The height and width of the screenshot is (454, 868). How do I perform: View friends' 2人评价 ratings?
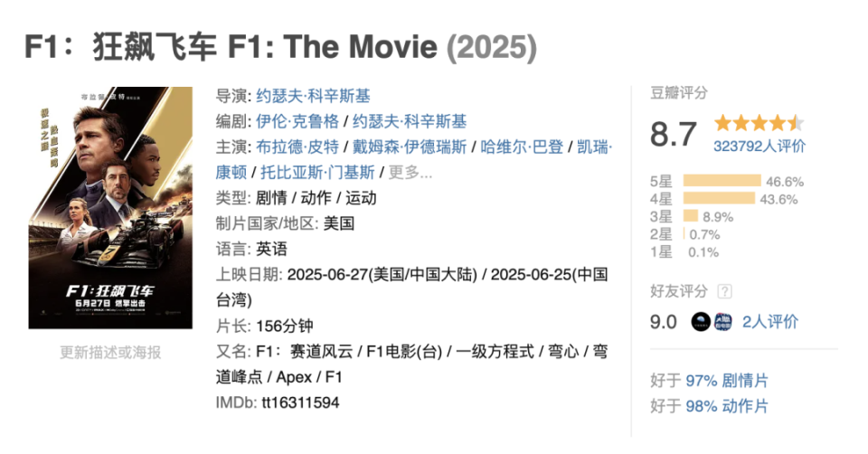click(x=770, y=322)
